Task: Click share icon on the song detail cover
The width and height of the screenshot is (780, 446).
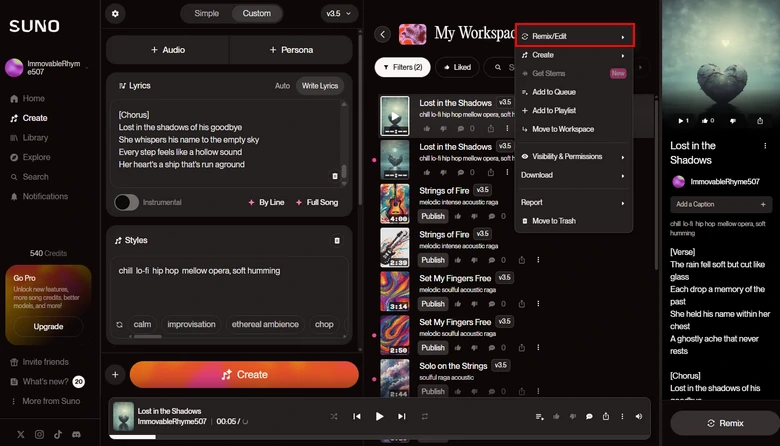Action: pos(760,121)
